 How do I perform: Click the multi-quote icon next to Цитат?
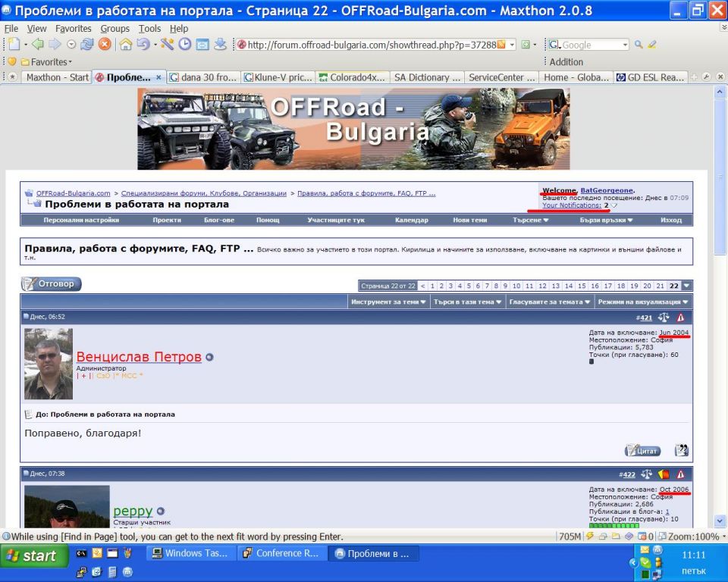click(x=681, y=450)
